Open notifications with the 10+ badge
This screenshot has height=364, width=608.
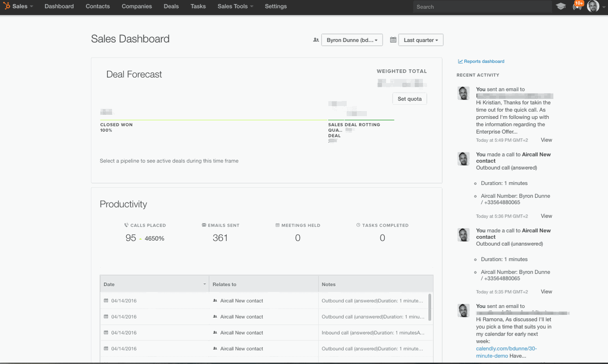[x=578, y=6]
